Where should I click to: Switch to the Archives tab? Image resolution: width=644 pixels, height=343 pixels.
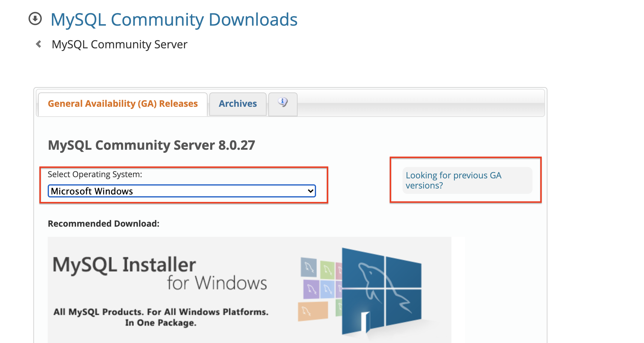point(238,103)
